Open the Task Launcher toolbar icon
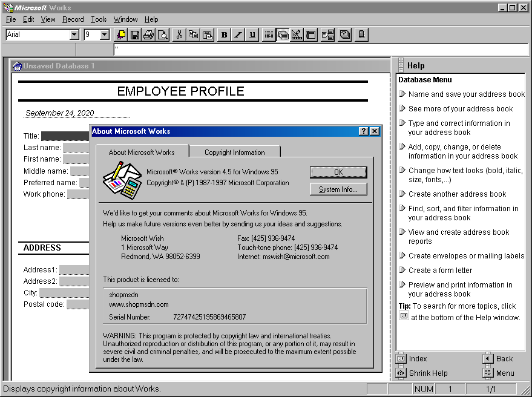The height and width of the screenshot is (397, 532). pos(121,35)
